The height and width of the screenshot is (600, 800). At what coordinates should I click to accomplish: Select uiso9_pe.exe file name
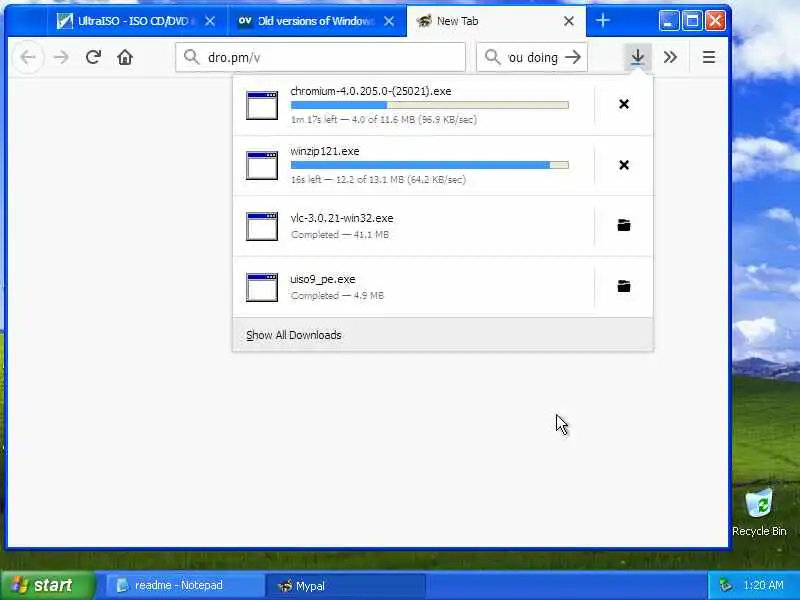(x=323, y=280)
